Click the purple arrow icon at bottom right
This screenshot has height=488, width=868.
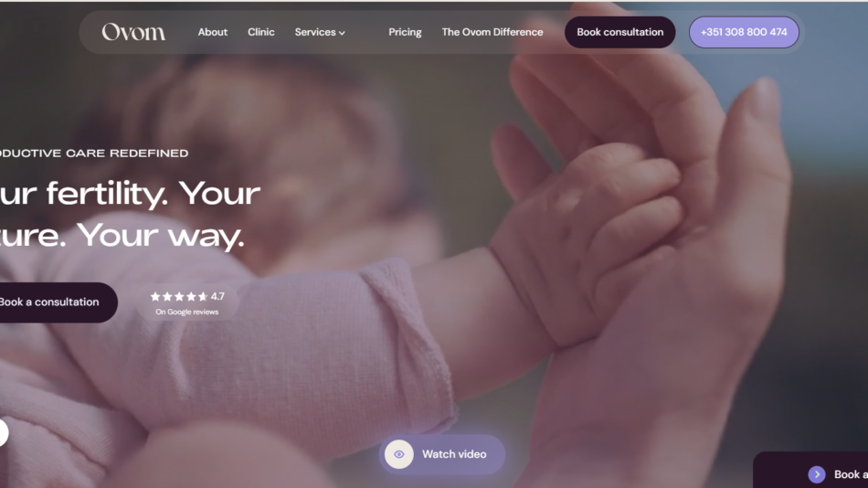click(817, 474)
